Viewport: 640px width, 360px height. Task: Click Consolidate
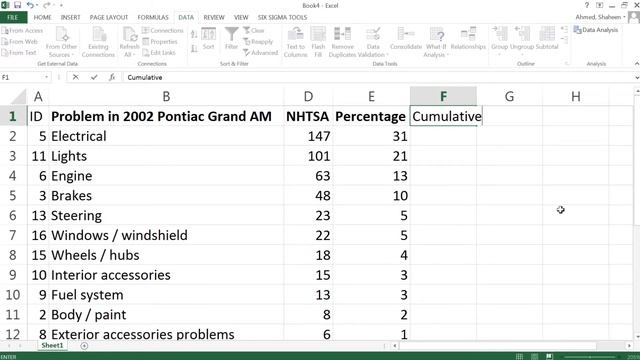click(x=406, y=39)
